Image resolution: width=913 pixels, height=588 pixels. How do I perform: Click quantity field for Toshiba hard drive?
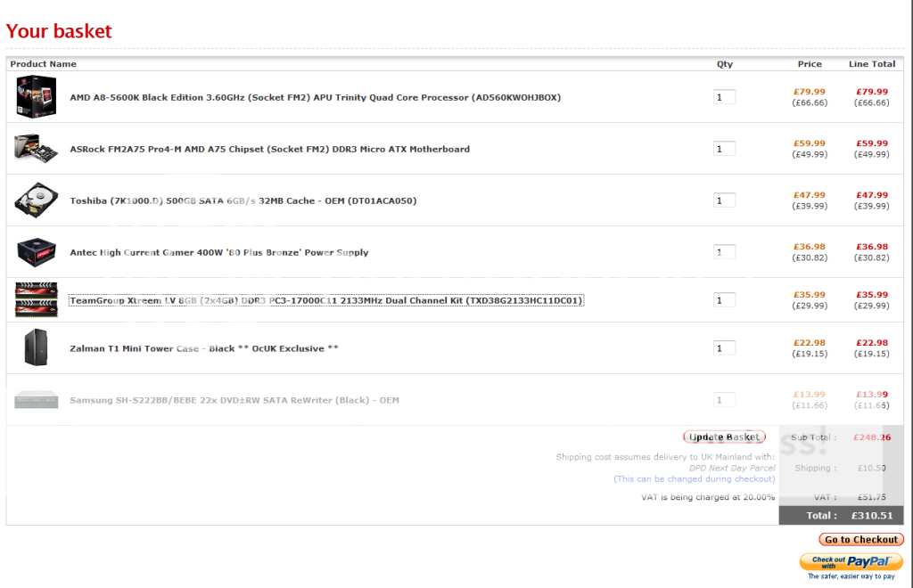coord(724,200)
